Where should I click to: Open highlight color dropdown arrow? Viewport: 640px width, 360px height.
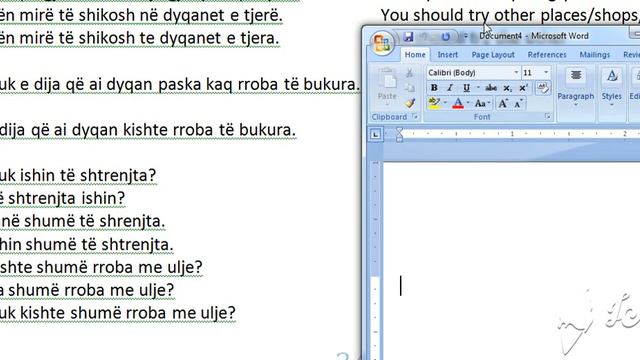point(445,103)
